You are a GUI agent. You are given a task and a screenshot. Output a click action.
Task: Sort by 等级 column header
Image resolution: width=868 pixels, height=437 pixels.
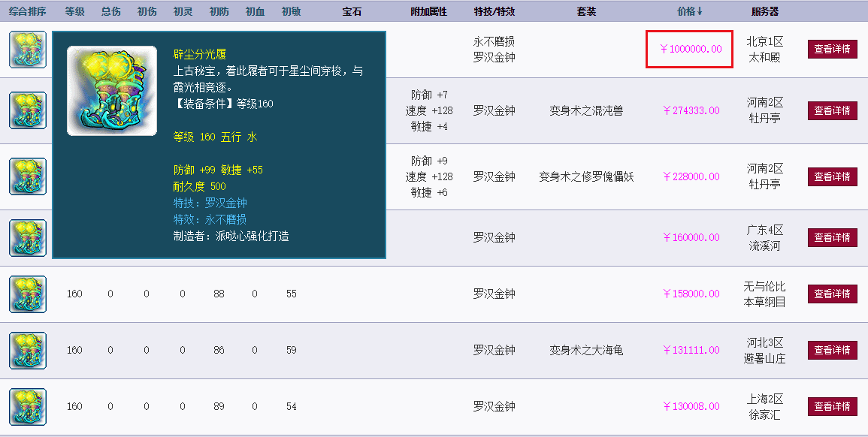point(74,11)
